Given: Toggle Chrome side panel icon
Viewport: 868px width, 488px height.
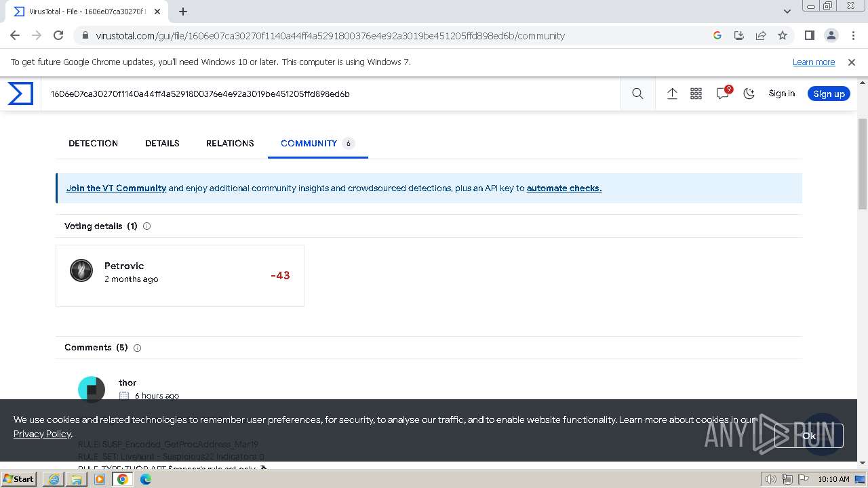Looking at the screenshot, I should click(809, 35).
